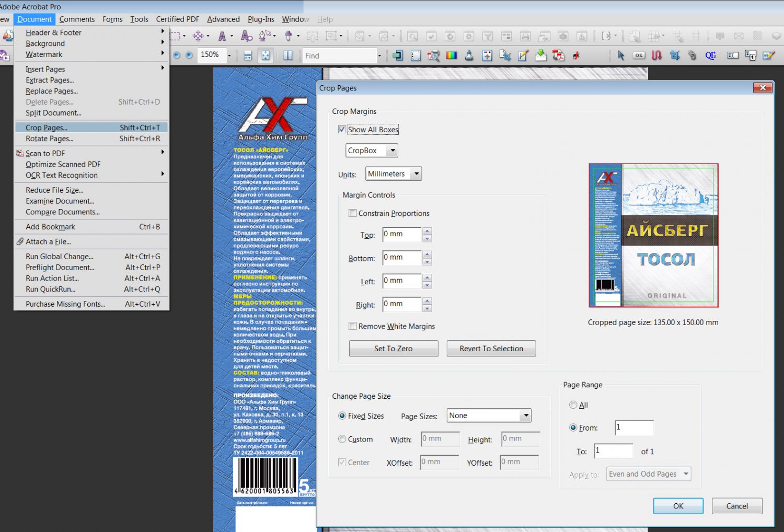Click the Find search field
Viewport: 784px width, 532px height.
point(340,55)
